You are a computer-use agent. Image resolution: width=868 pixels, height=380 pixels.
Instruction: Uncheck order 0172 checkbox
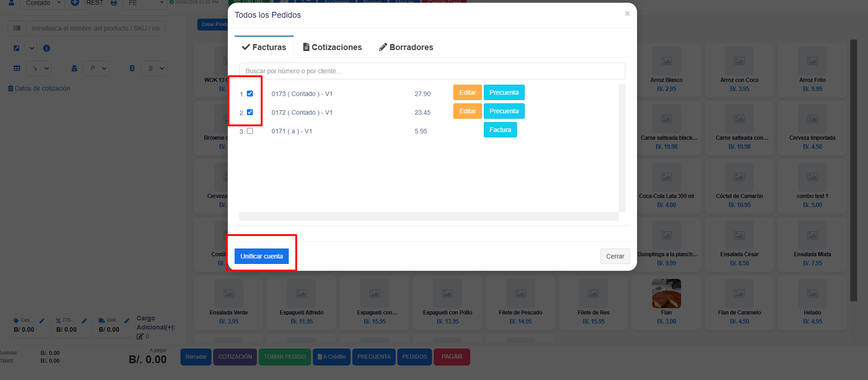[x=250, y=112]
